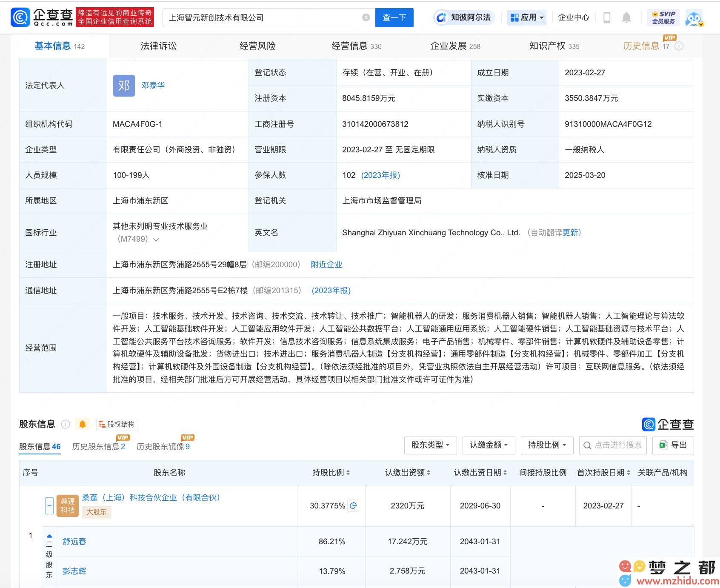Viewport: 720px width, 588px height.
Task: Switch to the 法律诉讼 tab
Action: click(159, 46)
